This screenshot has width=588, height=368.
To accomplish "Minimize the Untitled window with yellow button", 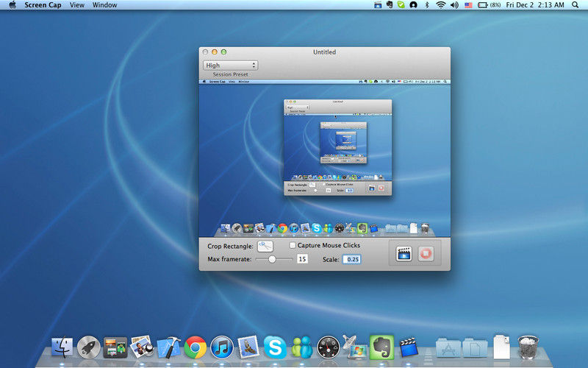I will tap(215, 52).
